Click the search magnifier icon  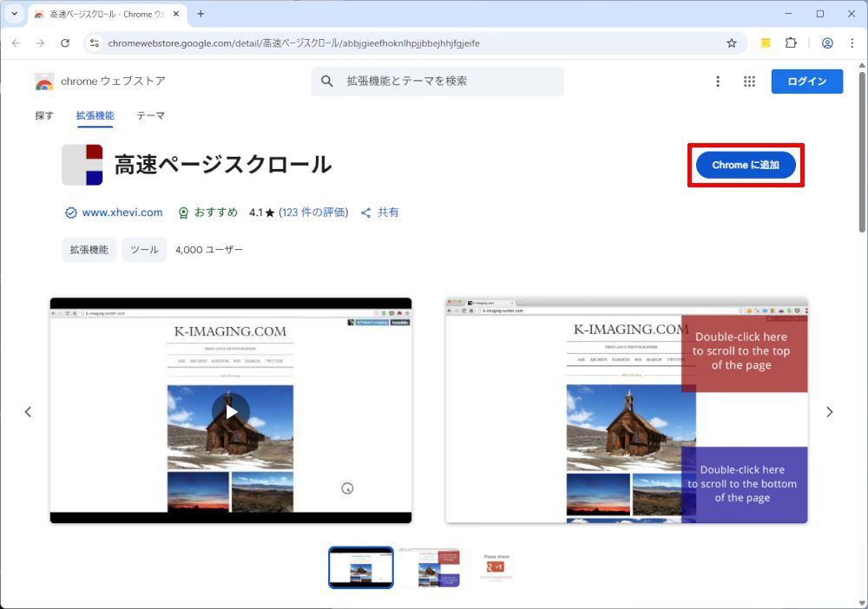pyautogui.click(x=327, y=82)
